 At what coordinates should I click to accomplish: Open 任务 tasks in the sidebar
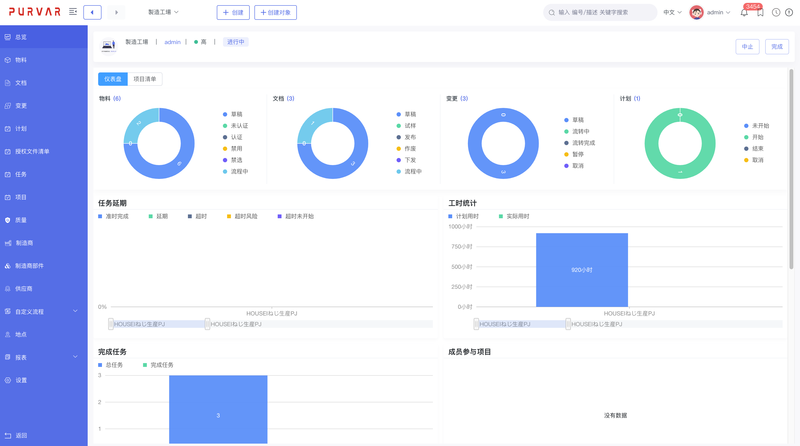pyautogui.click(x=43, y=175)
